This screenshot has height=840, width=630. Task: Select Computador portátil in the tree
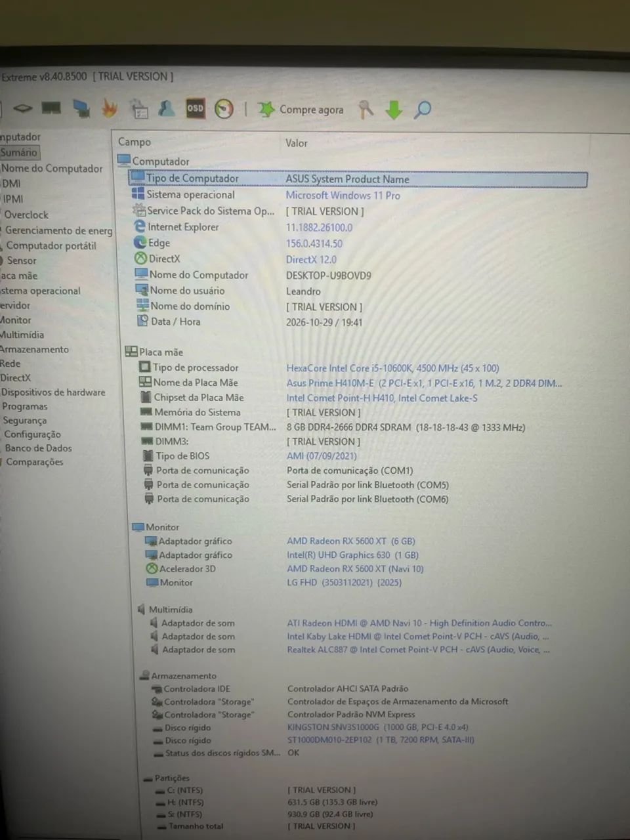[x=51, y=245]
